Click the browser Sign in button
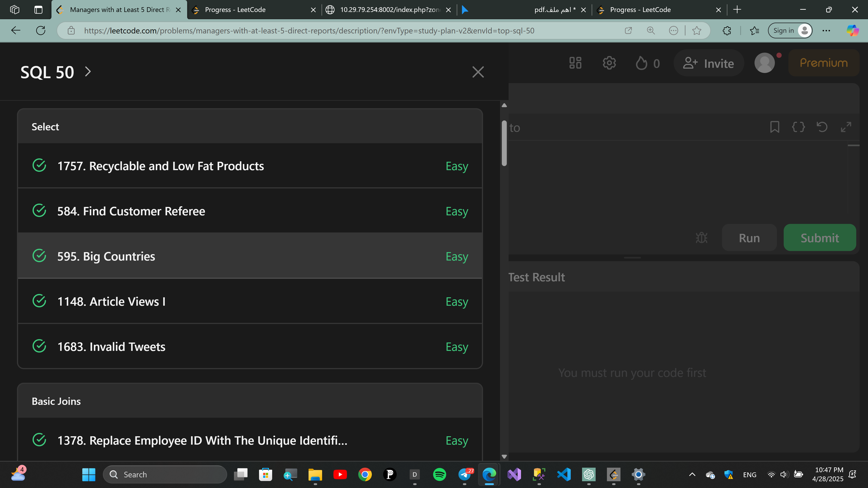Image resolution: width=868 pixels, height=488 pixels. click(x=790, y=31)
